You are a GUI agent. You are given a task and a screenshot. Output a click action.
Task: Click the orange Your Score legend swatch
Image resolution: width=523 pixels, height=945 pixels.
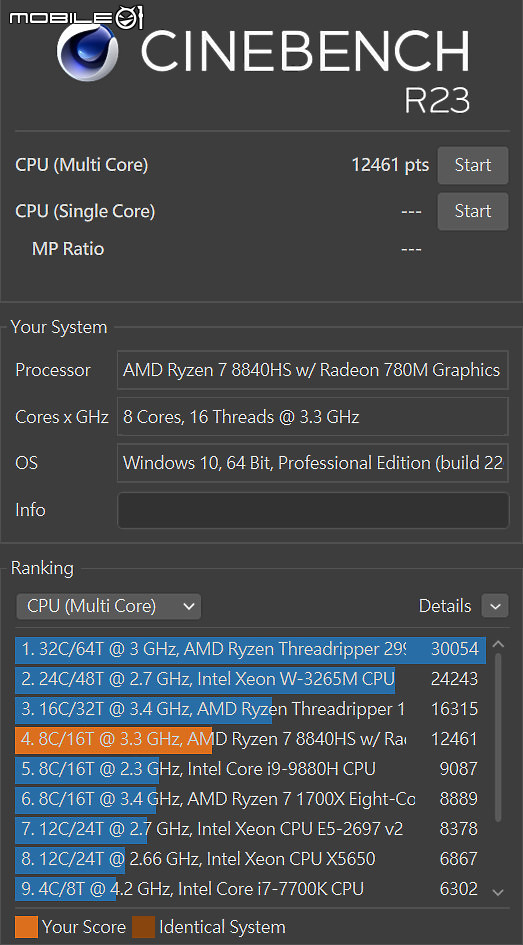[27, 927]
